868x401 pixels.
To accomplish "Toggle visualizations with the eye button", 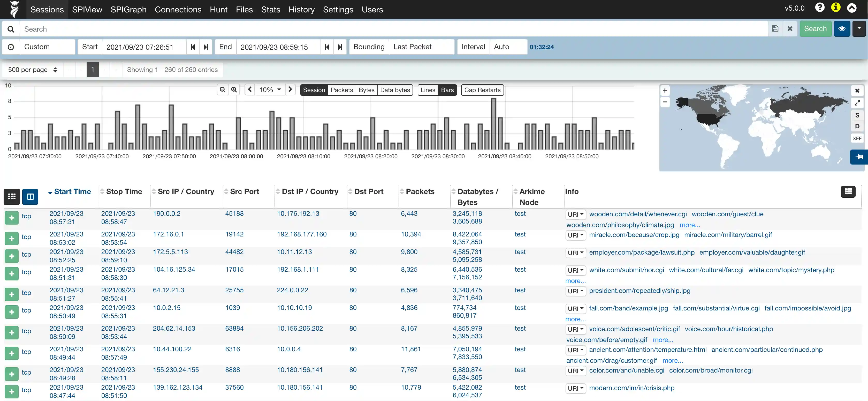I will (x=842, y=29).
